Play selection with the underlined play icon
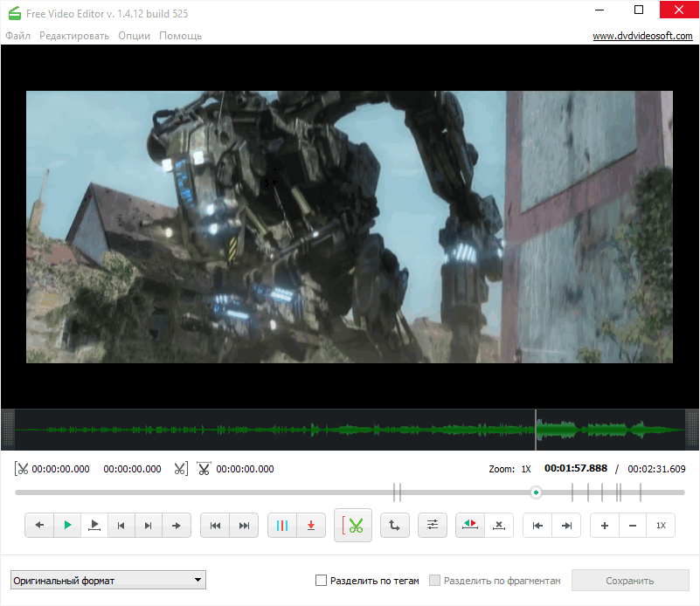 94,526
